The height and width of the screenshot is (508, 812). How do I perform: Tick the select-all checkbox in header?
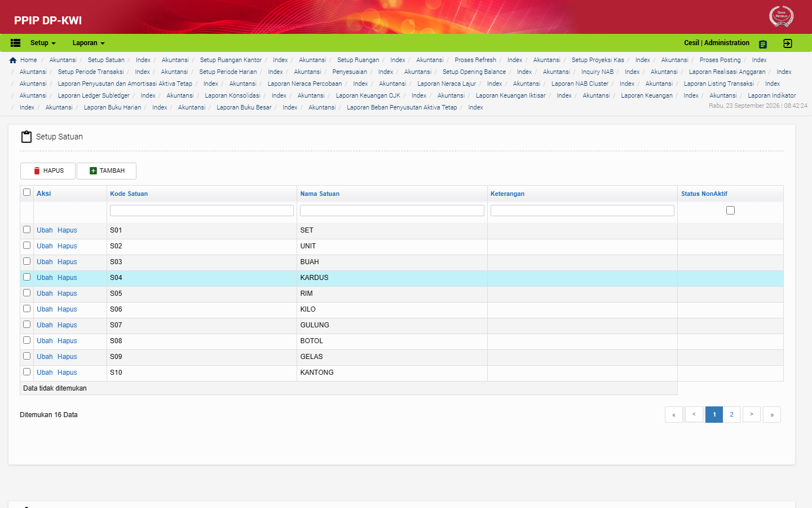pos(27,192)
